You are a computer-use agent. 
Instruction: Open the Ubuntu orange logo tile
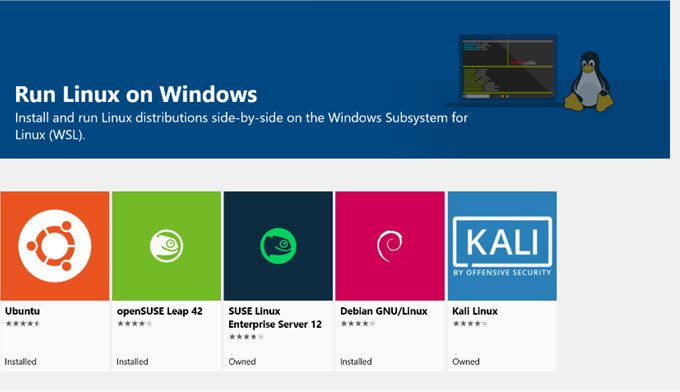[55, 246]
